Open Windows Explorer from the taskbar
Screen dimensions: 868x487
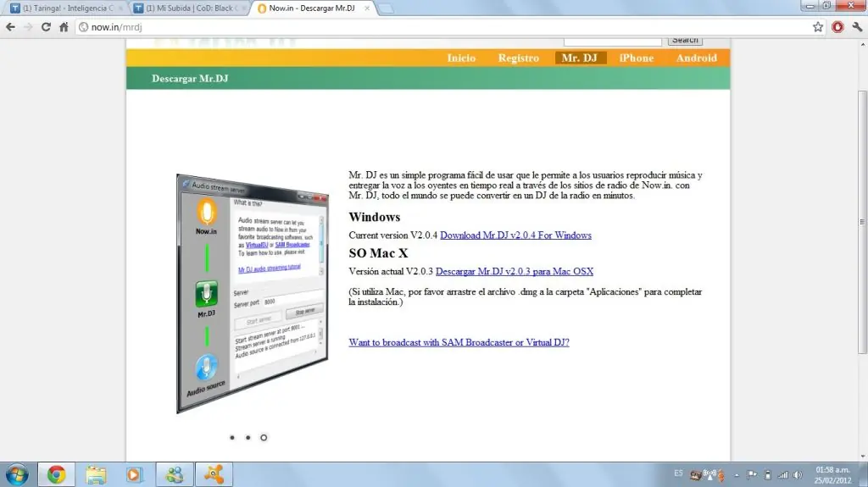[x=96, y=475]
